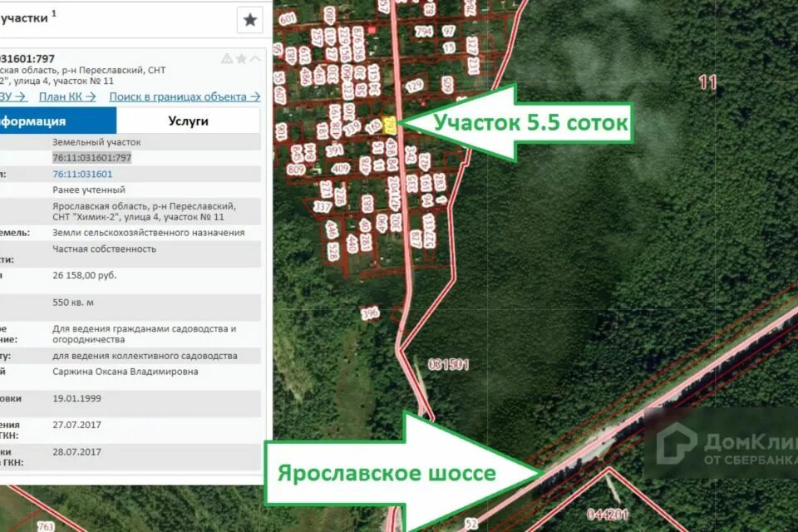The image size is (798, 532).
Task: Click the План ЗУ link
Action: coord(8,96)
